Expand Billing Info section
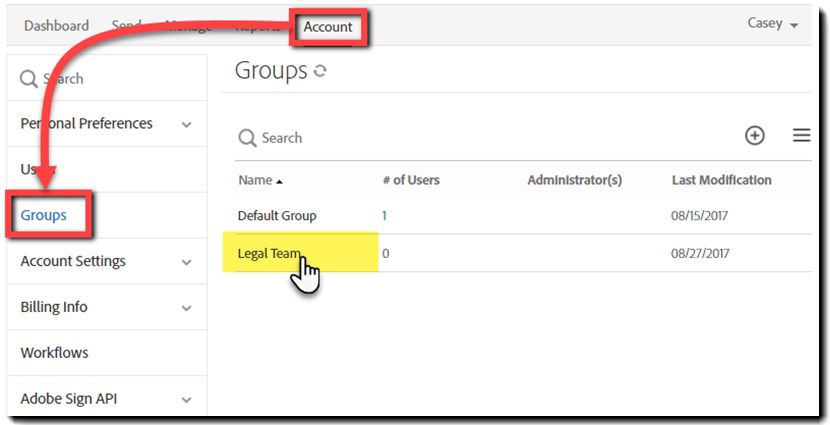 [x=186, y=308]
